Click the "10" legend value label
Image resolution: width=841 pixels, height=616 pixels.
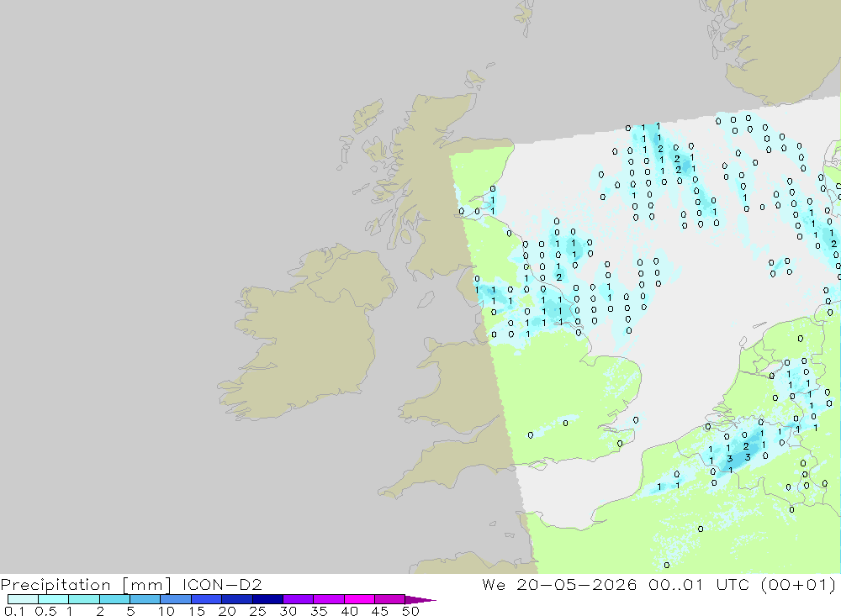(x=167, y=611)
